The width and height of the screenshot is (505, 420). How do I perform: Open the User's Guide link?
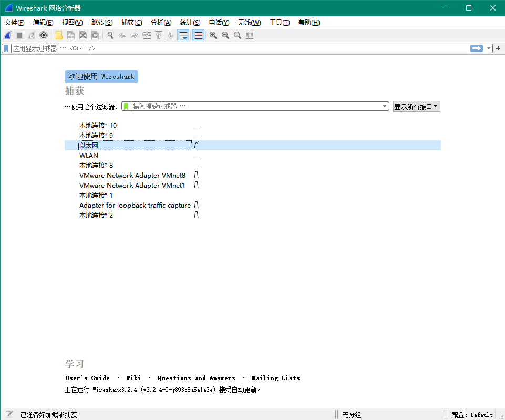click(87, 378)
